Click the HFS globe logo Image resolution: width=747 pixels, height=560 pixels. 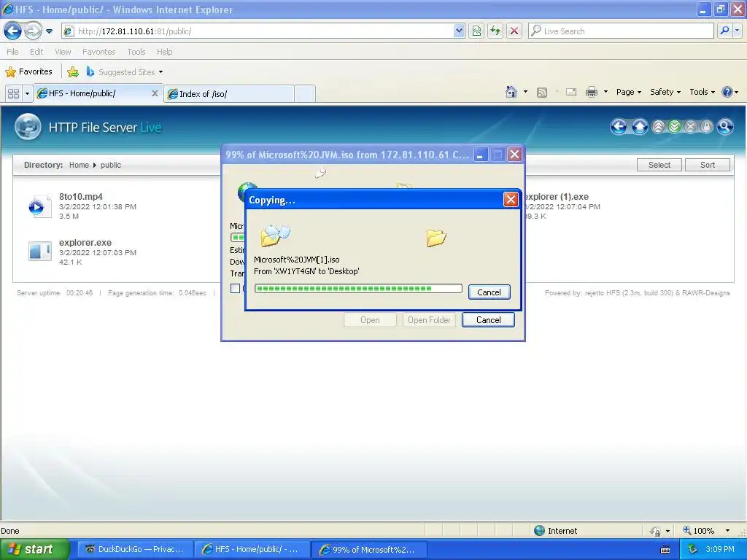pyautogui.click(x=28, y=127)
